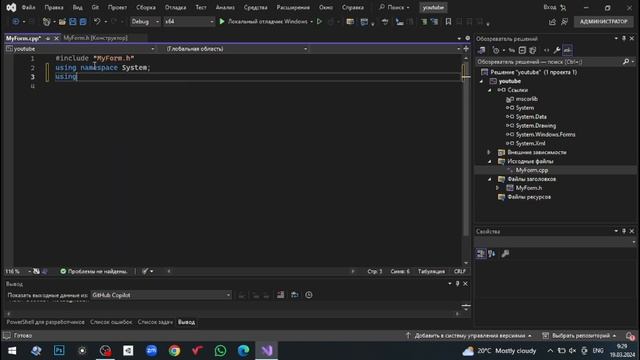The image size is (640, 360).
Task: Pin the MyForm.cpp editor tab
Action: point(48,38)
